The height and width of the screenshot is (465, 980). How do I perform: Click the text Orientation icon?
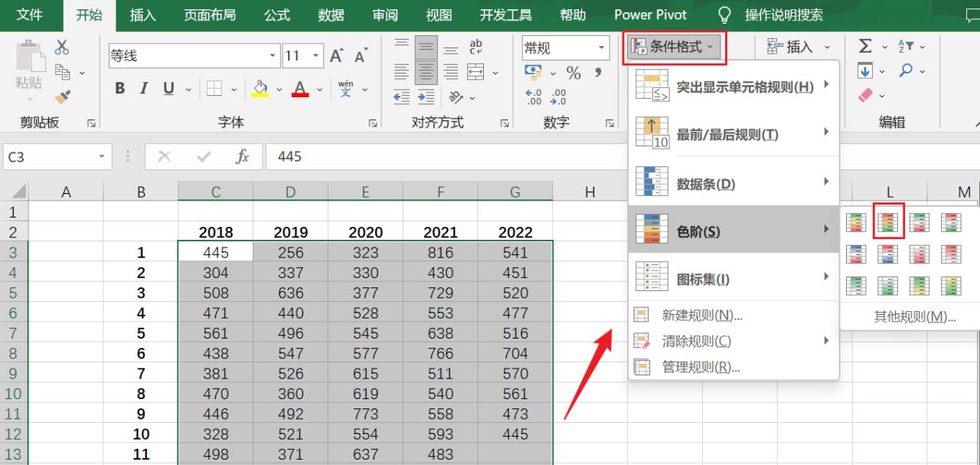(456, 97)
